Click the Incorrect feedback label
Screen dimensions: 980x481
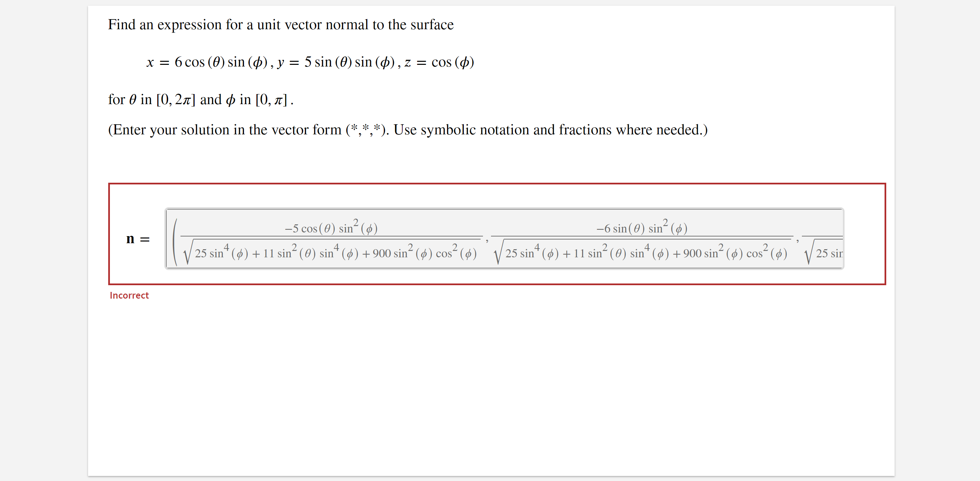coord(129,296)
